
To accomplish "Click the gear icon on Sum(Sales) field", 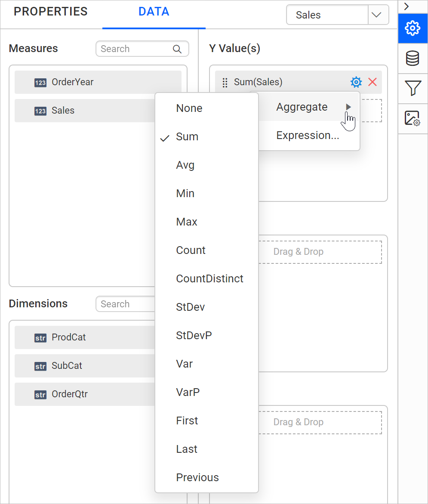I will (356, 82).
